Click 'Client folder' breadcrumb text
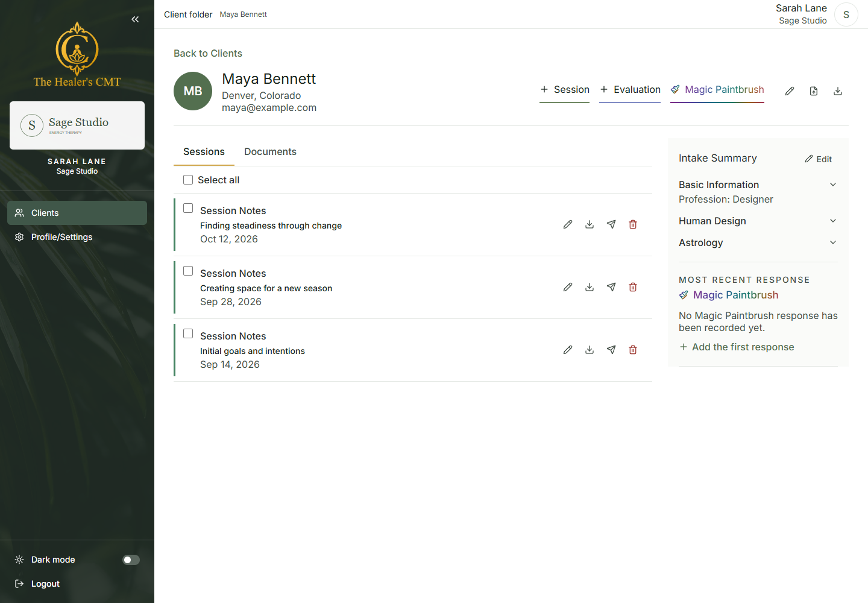868x603 pixels. [188, 14]
